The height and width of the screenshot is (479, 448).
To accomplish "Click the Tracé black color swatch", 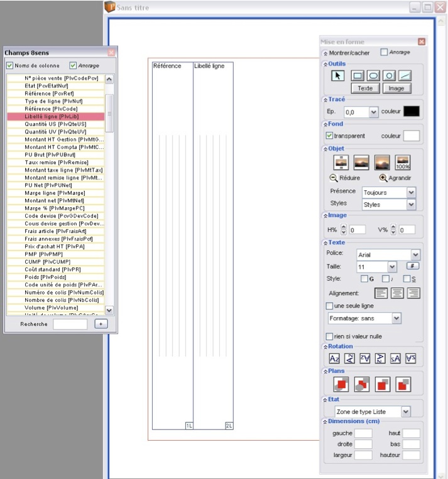I will pos(412,111).
